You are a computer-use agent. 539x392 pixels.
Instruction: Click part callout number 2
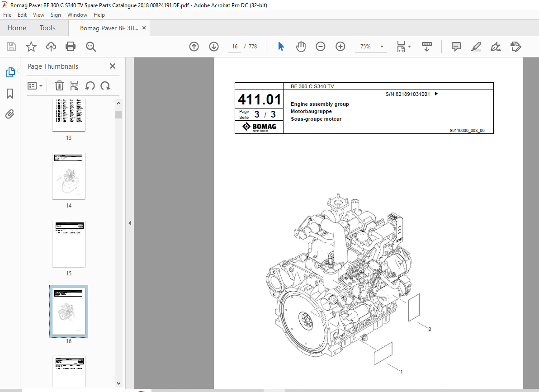point(429,329)
